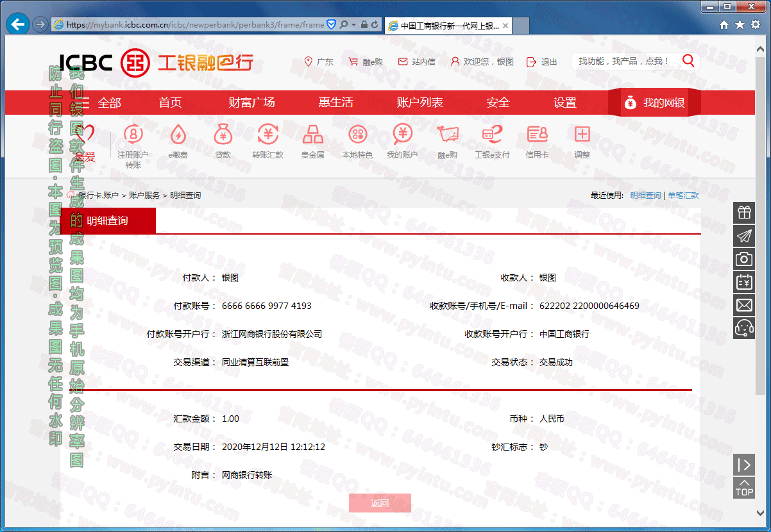The height and width of the screenshot is (532, 771).
Task: Open the 融e购 shopping cart link
Action: point(366,62)
